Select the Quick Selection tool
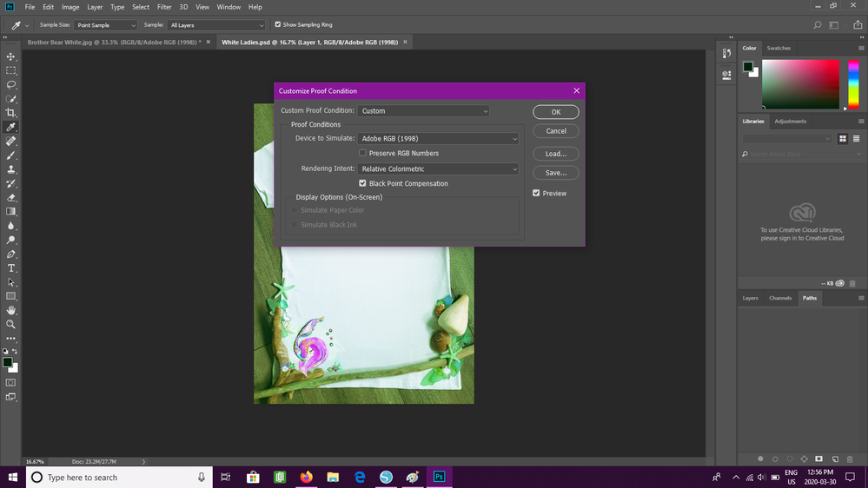The image size is (868, 488). [11, 99]
